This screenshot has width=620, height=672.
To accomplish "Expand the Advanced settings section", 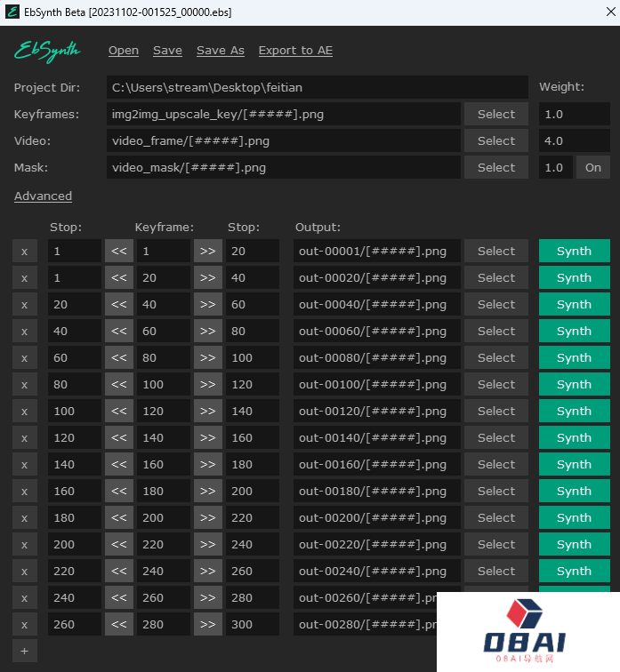I will click(43, 196).
